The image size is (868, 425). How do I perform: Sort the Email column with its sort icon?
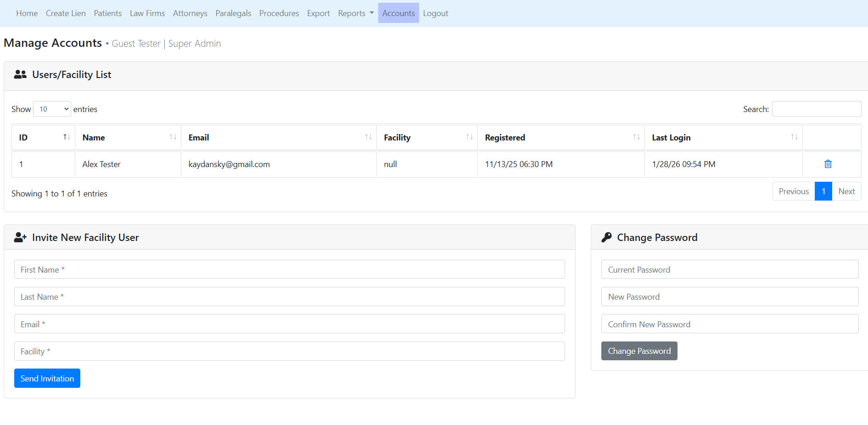[x=367, y=137]
